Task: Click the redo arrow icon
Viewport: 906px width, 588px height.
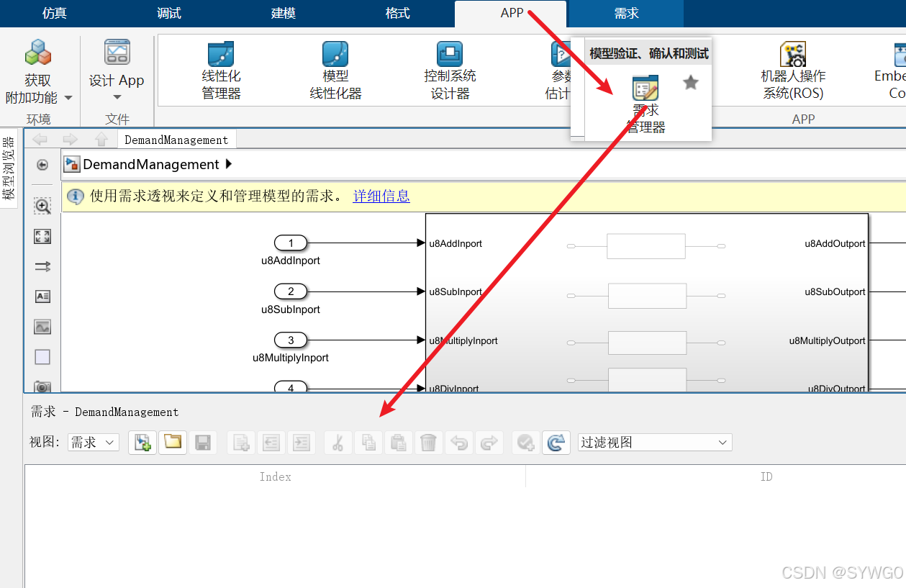Action: click(489, 442)
